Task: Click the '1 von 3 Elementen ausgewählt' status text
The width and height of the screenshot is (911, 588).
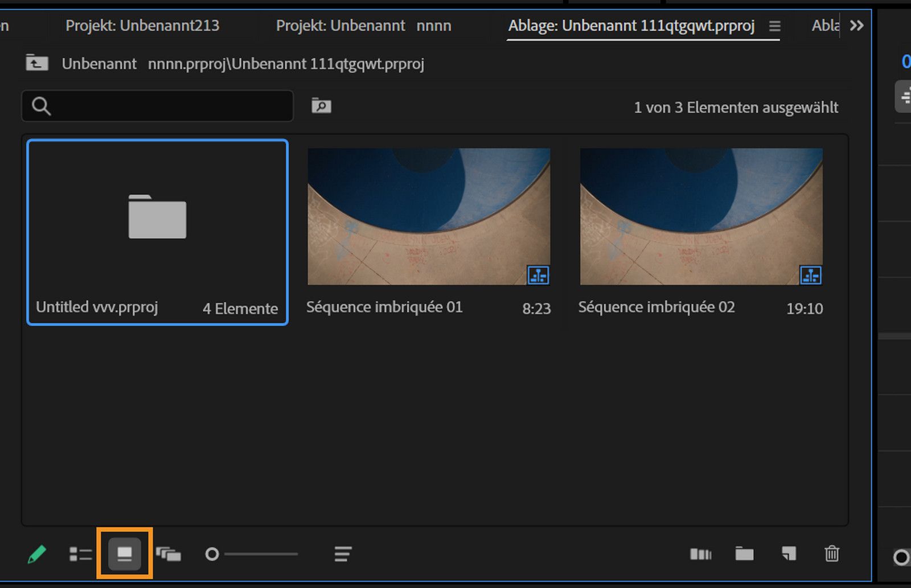Action: [736, 108]
